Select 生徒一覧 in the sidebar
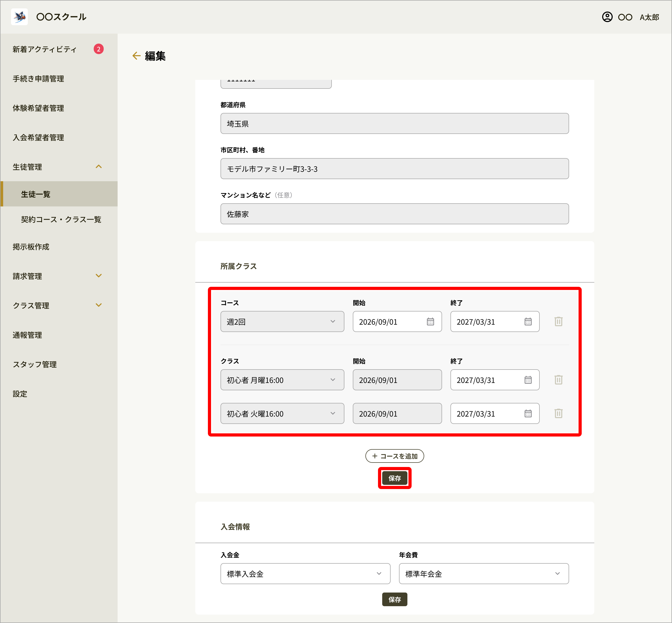The image size is (672, 623). point(59,194)
